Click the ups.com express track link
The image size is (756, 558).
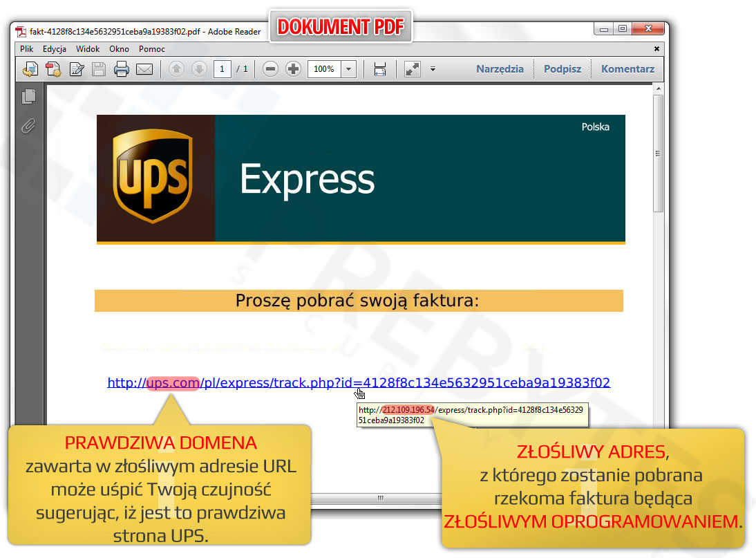click(x=359, y=383)
